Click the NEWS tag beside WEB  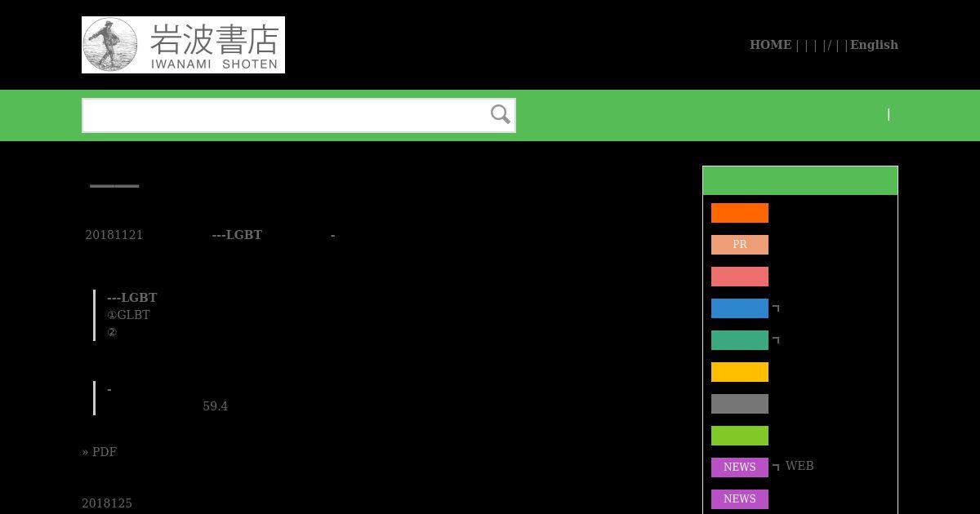click(x=740, y=467)
